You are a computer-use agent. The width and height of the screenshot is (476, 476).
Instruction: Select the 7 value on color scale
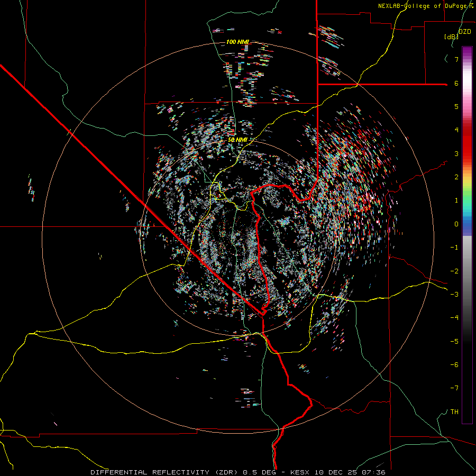[x=456, y=59]
